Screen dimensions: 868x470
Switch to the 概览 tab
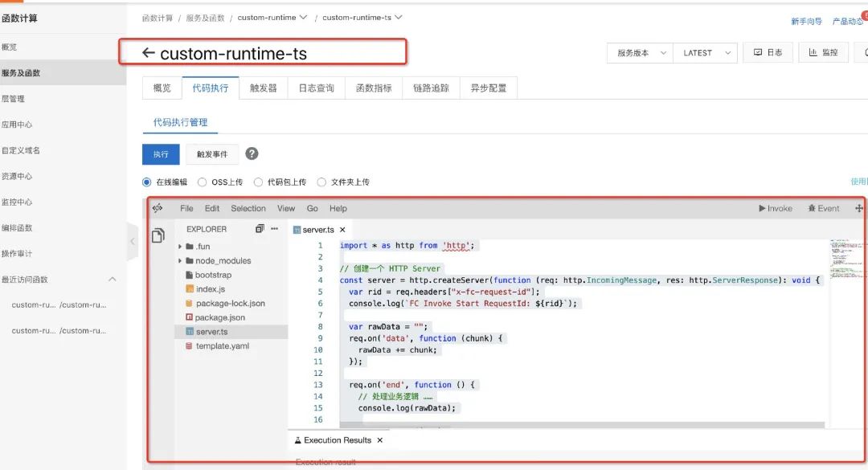pyautogui.click(x=162, y=88)
